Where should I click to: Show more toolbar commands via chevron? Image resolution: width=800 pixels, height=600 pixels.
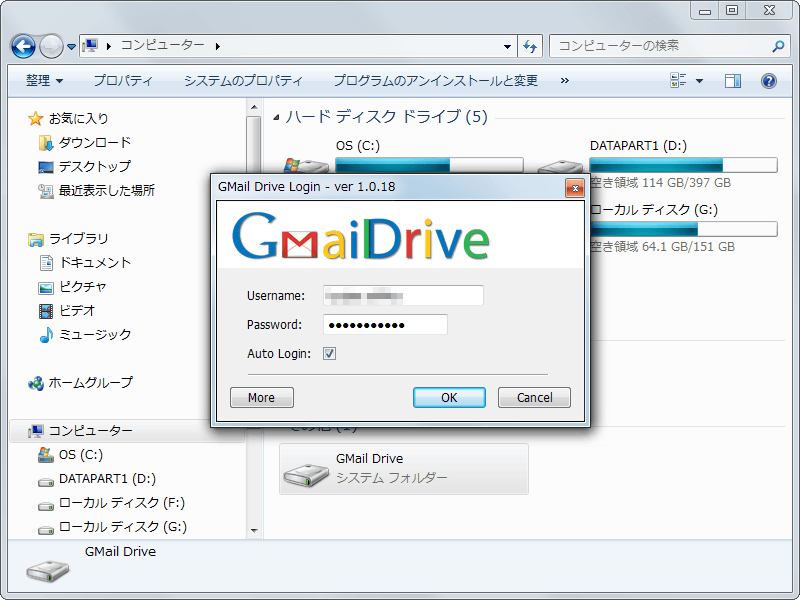point(564,81)
